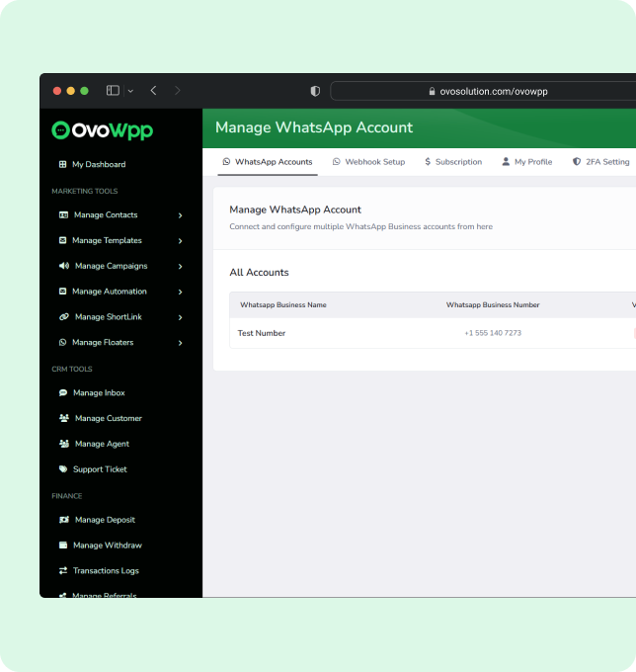Open Manage Withdraw in the sidebar

[108, 546]
